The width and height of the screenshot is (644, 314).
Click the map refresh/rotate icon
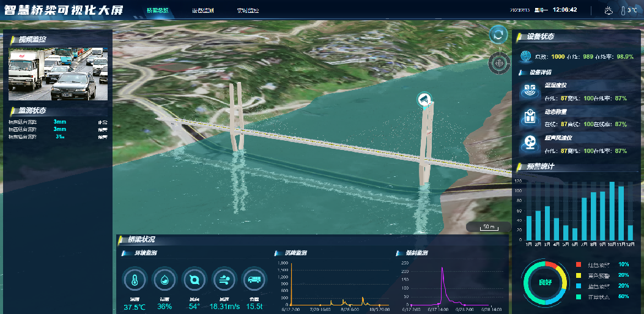[498, 35]
